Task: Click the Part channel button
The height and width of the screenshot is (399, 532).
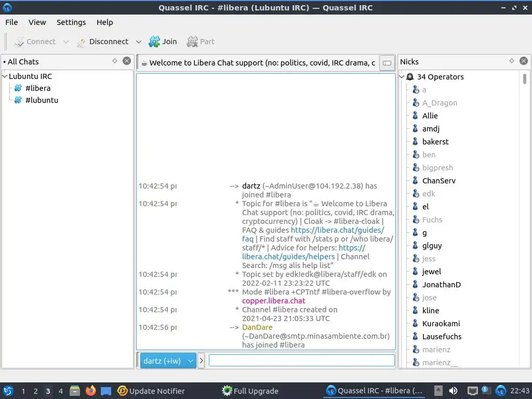Action: [201, 42]
